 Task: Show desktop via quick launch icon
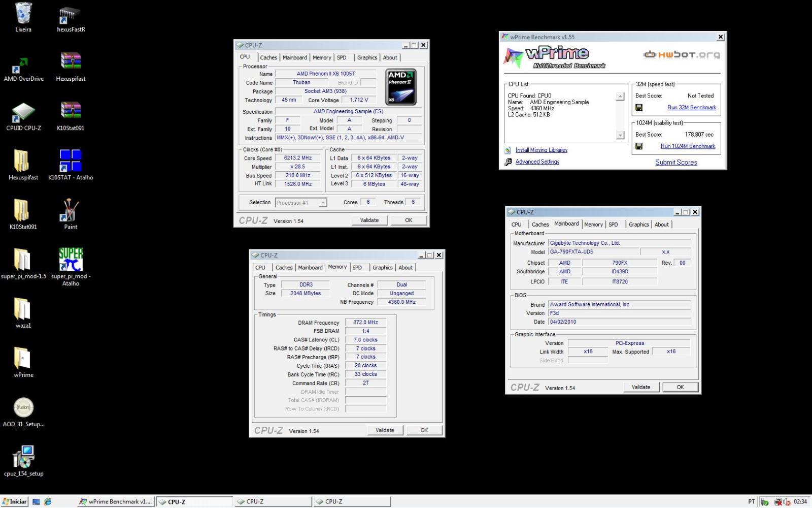coord(36,501)
